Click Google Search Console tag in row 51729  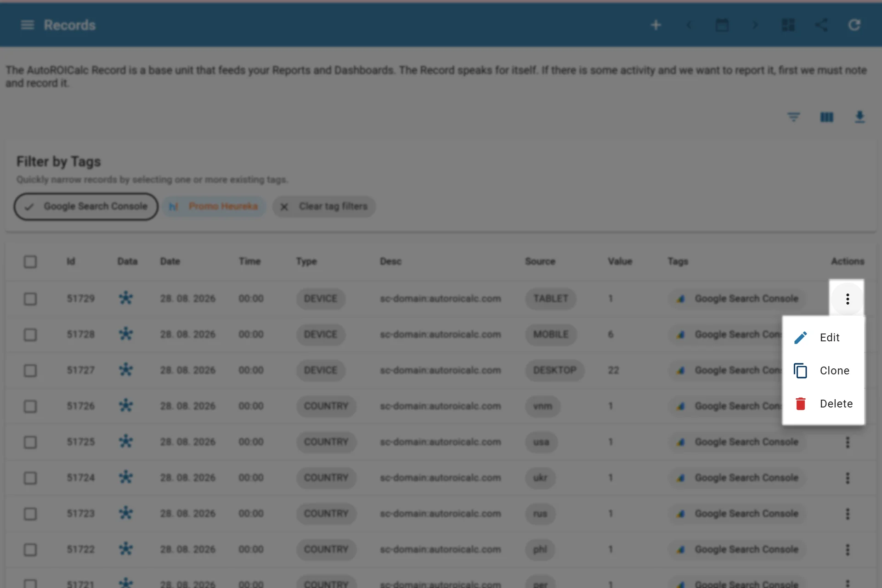pos(737,299)
